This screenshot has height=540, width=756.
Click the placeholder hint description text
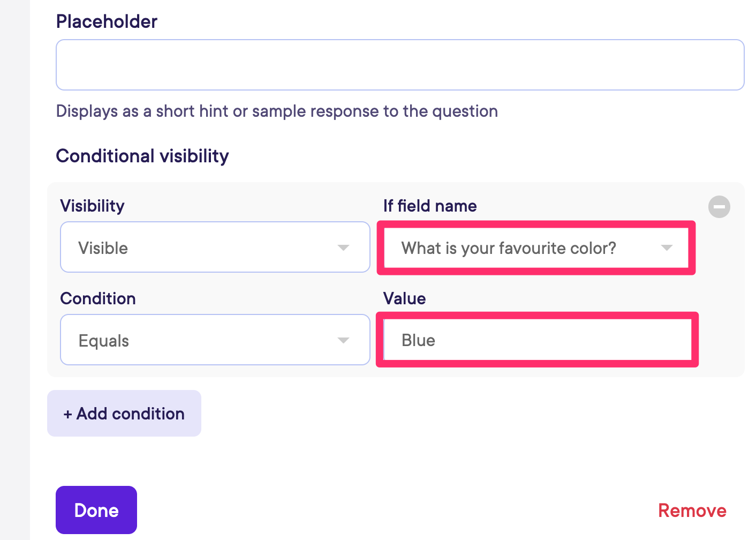pyautogui.click(x=277, y=111)
